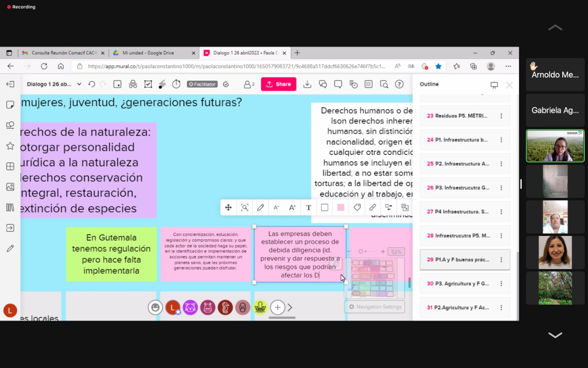This screenshot has height=368, width=588.
Task: Click the exit mural arrow icon
Action: [x=10, y=84]
